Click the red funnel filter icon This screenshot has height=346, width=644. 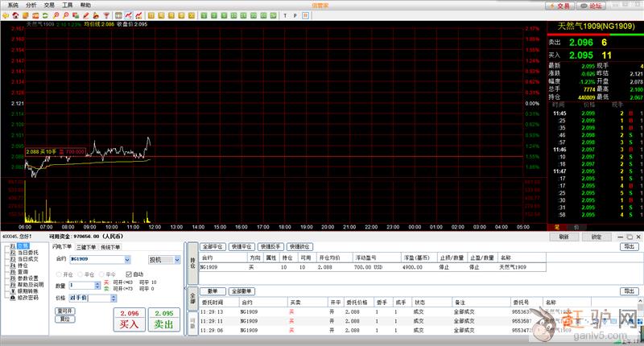coord(105,15)
